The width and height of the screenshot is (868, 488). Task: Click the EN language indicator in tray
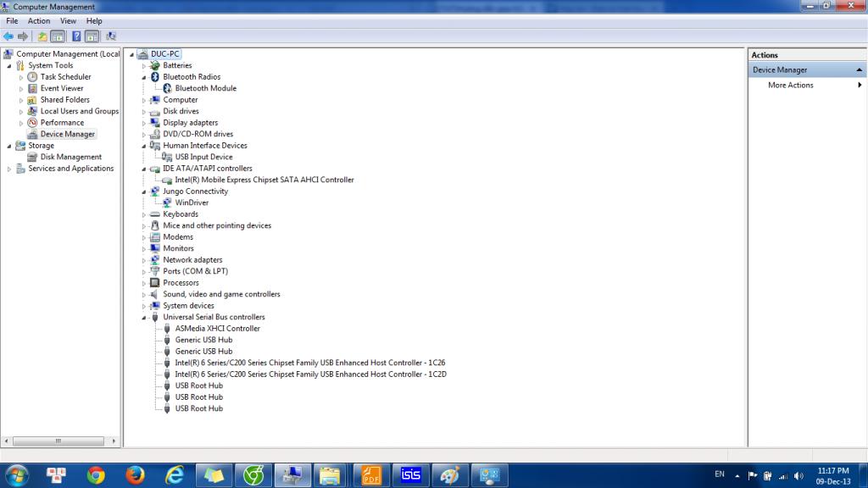point(720,474)
